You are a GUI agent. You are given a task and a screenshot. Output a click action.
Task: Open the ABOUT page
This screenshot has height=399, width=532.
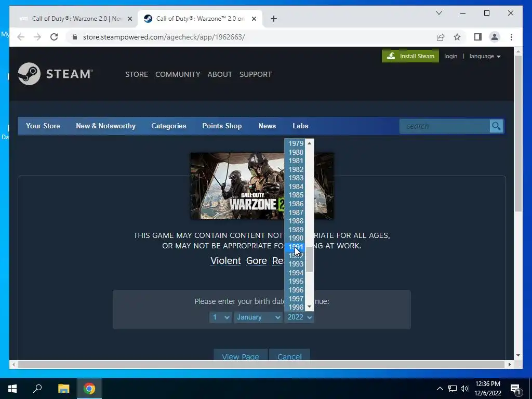tap(220, 74)
